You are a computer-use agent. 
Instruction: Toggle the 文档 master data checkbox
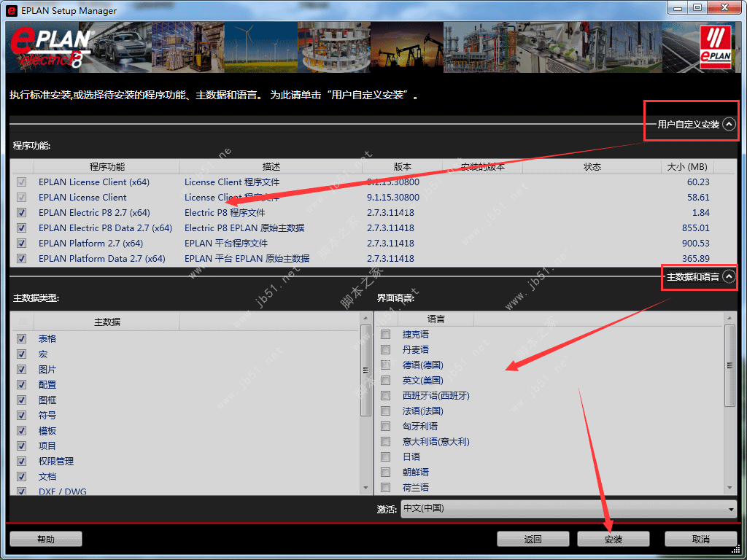click(21, 476)
